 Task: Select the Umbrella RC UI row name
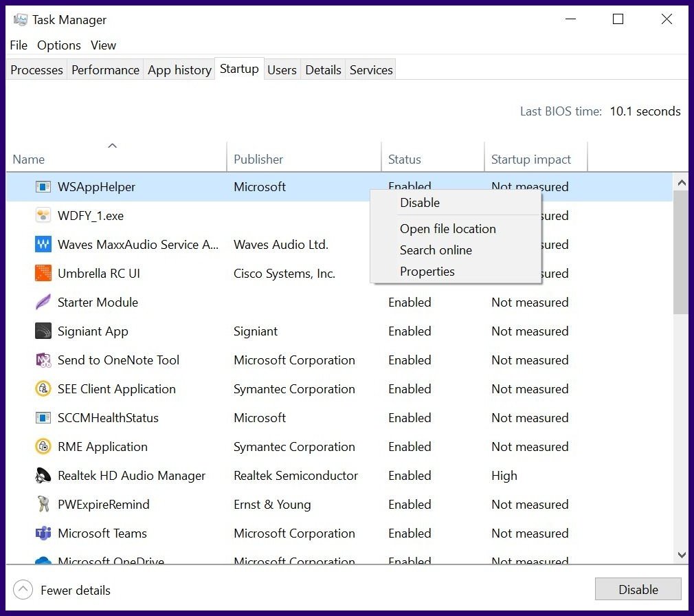tap(99, 273)
